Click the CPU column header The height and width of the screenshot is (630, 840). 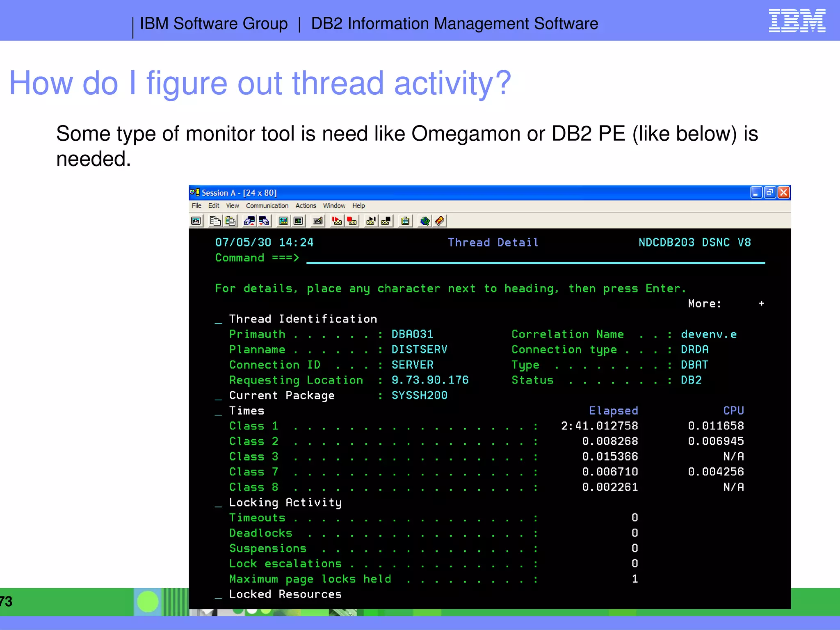click(x=733, y=411)
